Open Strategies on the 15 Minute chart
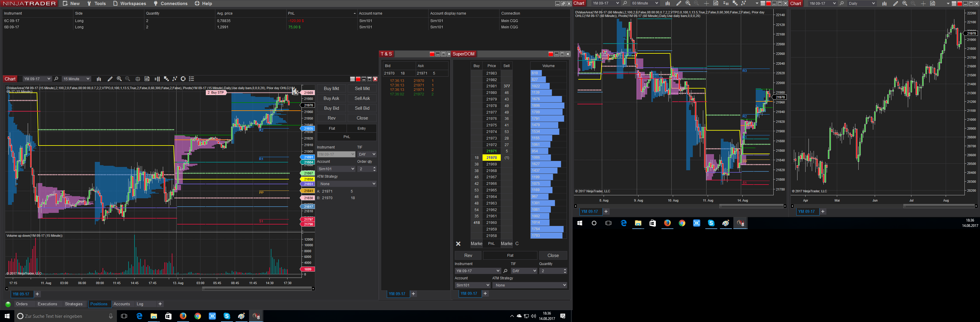Image resolution: width=980 pixels, height=322 pixels. coord(183,79)
